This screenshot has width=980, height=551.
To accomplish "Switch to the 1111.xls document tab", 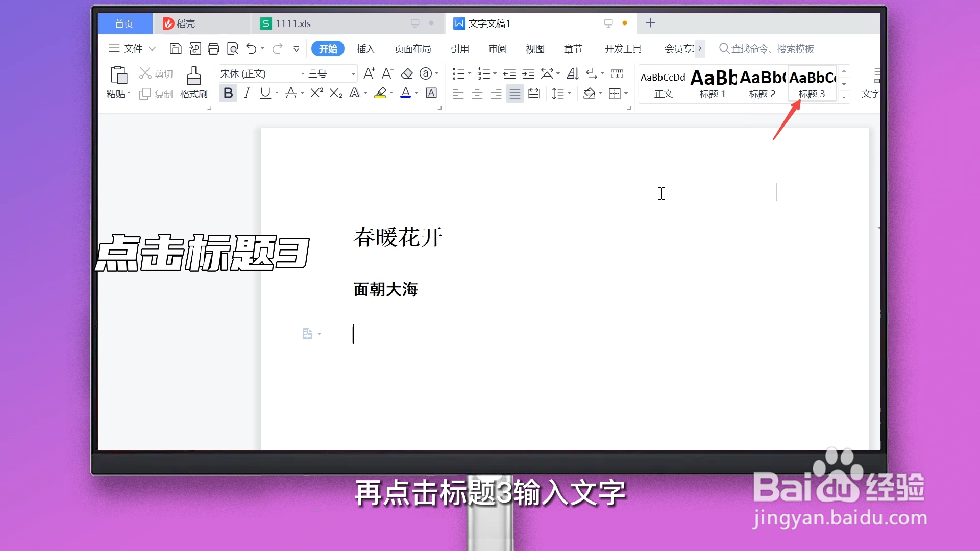I will (x=347, y=23).
